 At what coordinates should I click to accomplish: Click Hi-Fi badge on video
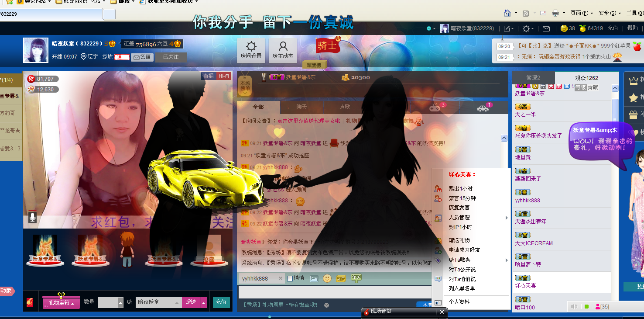click(223, 76)
